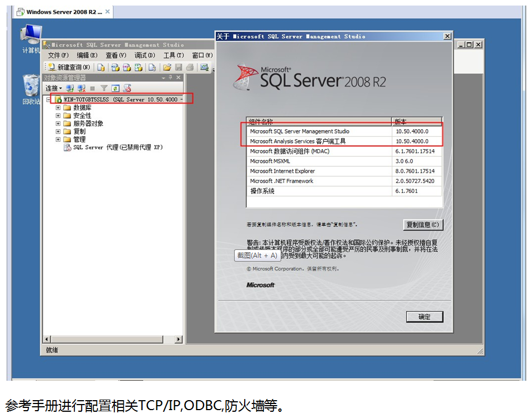This screenshot has height=414, width=532.
Task: Open the Object Explorer window position dropdown arrow
Action: click(x=163, y=78)
